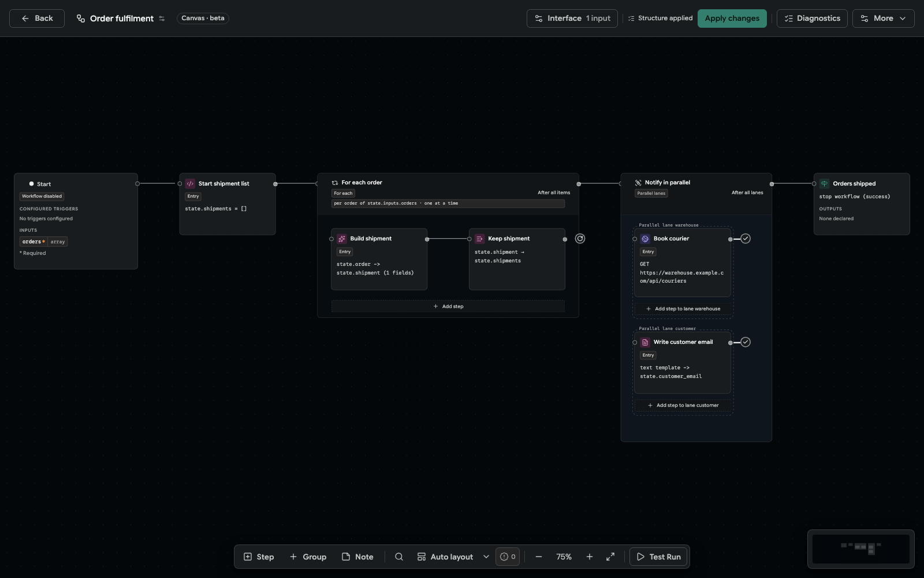924x578 pixels.
Task: Add a new Step from bottom toolbar
Action: click(x=259, y=557)
